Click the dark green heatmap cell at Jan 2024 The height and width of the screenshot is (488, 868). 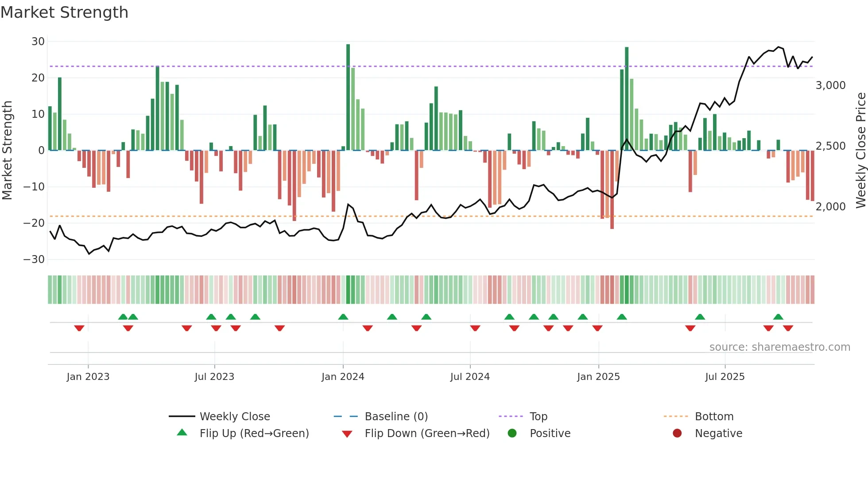click(x=348, y=290)
